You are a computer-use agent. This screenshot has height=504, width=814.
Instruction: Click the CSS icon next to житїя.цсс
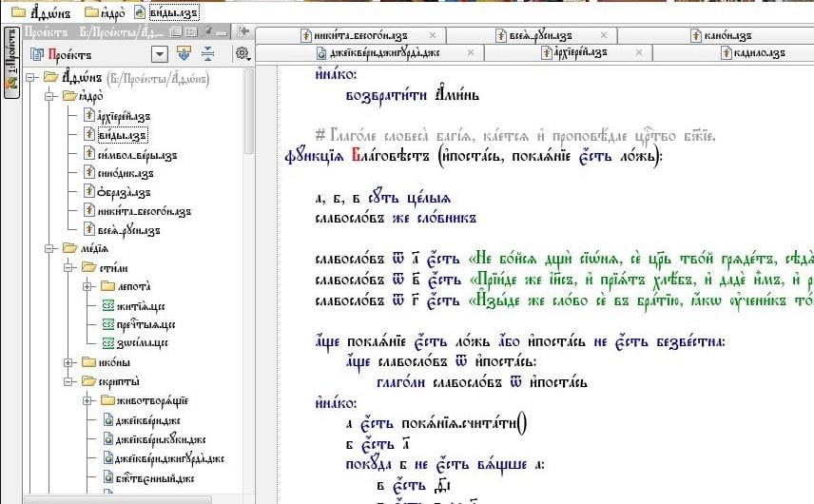click(108, 305)
